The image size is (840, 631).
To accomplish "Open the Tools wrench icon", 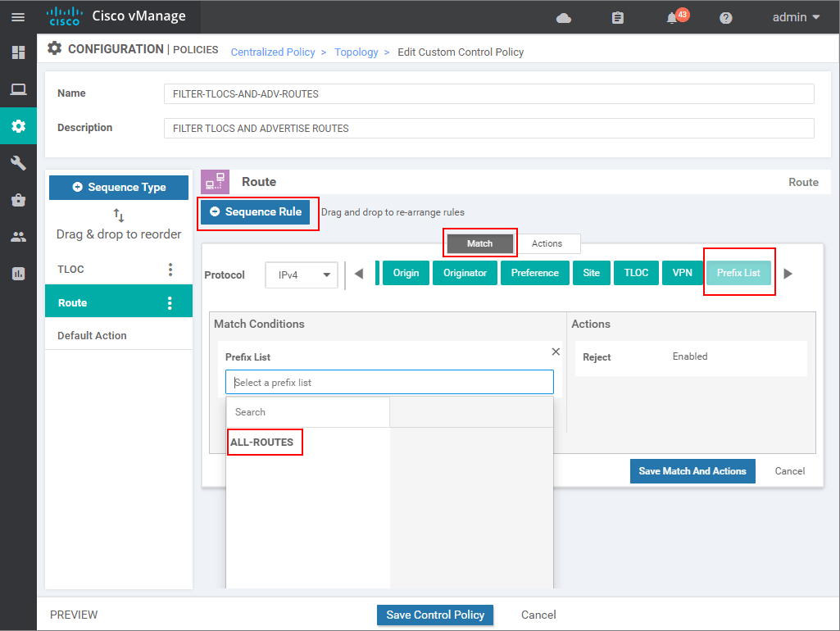I will pyautogui.click(x=17, y=163).
